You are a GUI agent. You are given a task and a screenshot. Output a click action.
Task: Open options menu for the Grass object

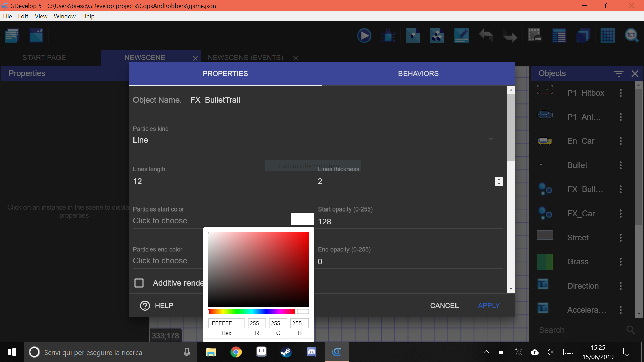(x=620, y=262)
